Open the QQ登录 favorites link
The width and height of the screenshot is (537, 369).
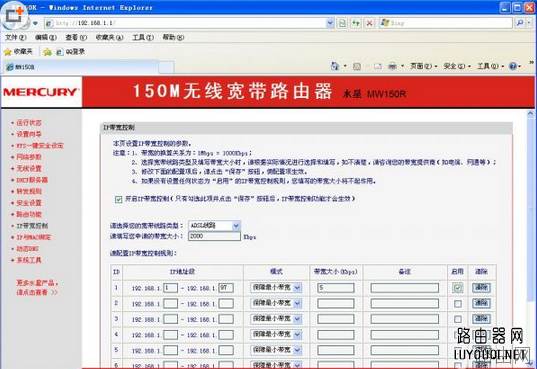click(x=70, y=52)
